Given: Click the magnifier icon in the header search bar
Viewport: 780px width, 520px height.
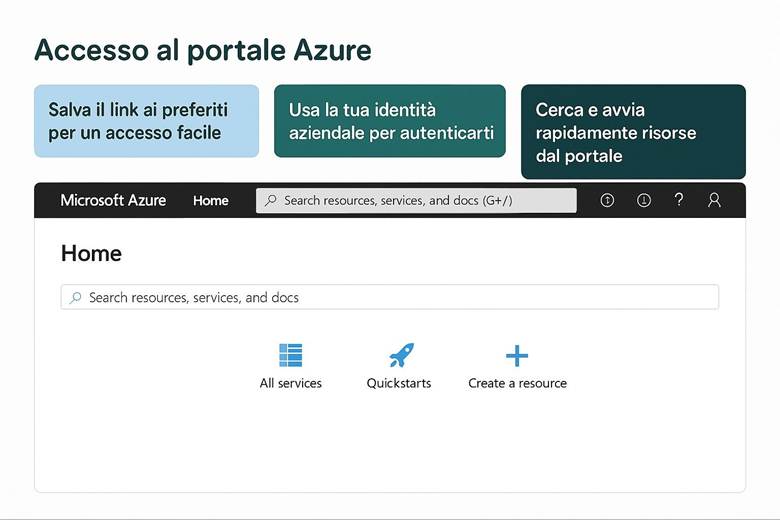Looking at the screenshot, I should tap(270, 200).
